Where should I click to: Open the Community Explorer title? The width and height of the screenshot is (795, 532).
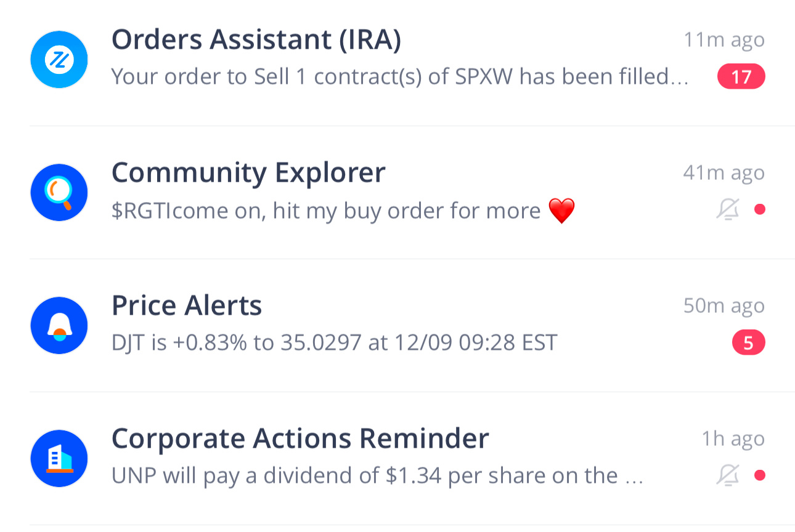(x=248, y=173)
